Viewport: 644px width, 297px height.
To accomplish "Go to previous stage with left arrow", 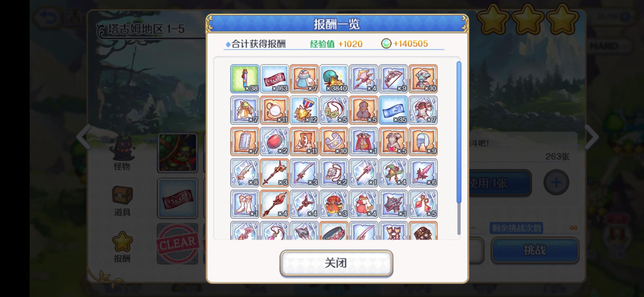I will (x=84, y=137).
